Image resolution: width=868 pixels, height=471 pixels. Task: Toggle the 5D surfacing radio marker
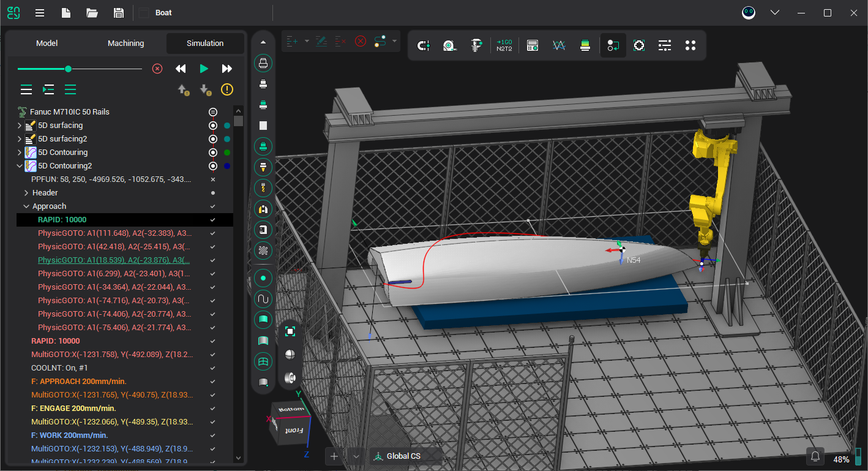(213, 126)
